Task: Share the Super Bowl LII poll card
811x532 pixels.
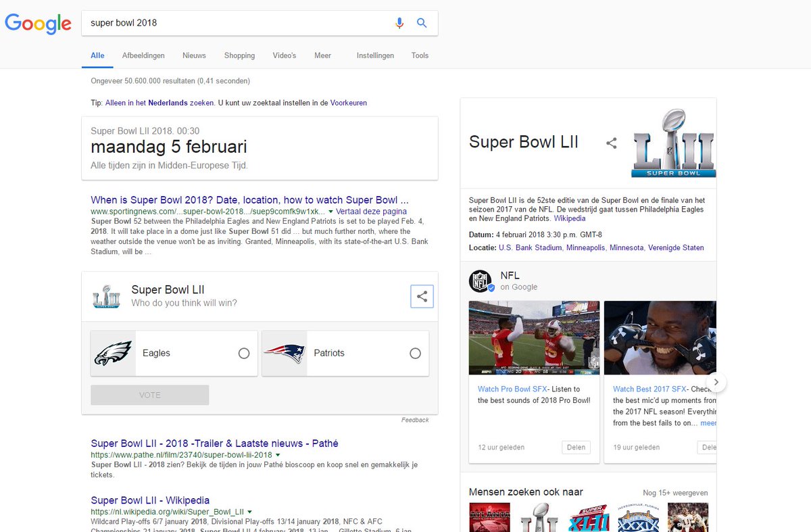Action: 422,296
